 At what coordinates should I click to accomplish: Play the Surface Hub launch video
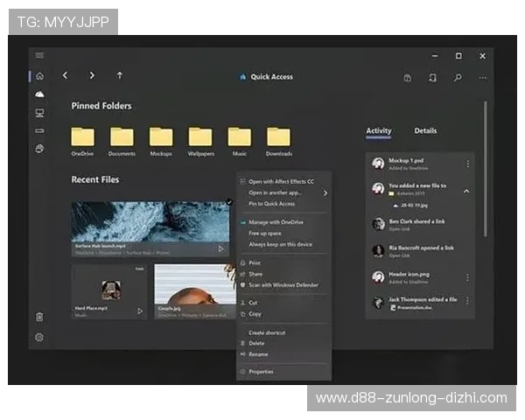tap(220, 248)
